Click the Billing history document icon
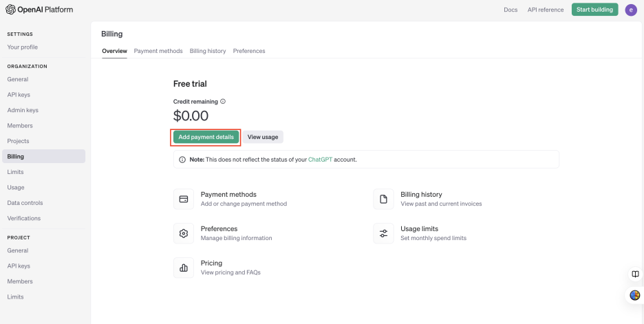Screen dimensions: 644x324 [x=383, y=199]
